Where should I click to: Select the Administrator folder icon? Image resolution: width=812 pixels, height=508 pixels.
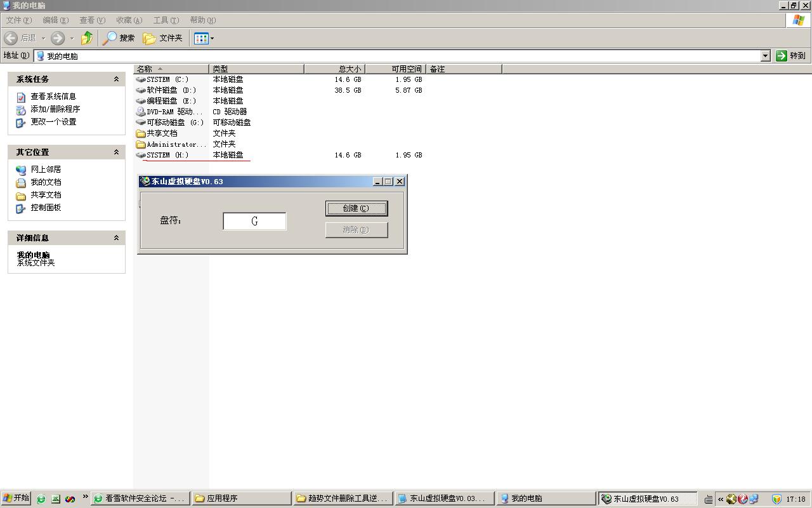click(x=141, y=144)
